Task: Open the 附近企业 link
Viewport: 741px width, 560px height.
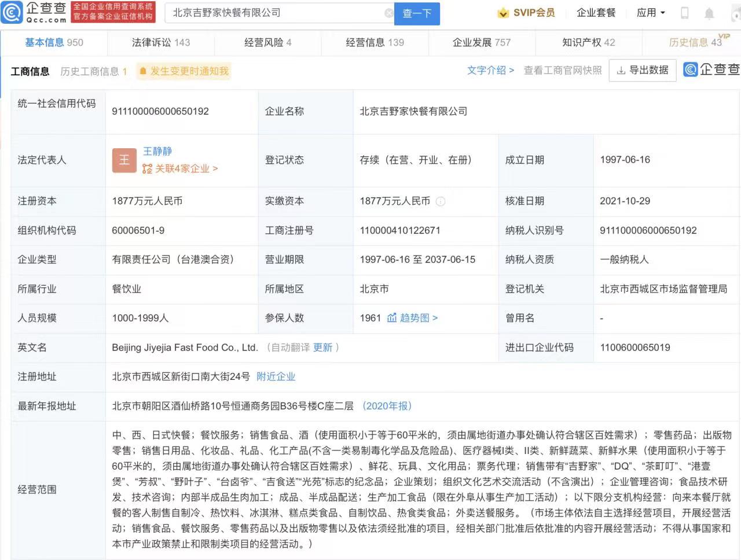Action: [x=276, y=376]
